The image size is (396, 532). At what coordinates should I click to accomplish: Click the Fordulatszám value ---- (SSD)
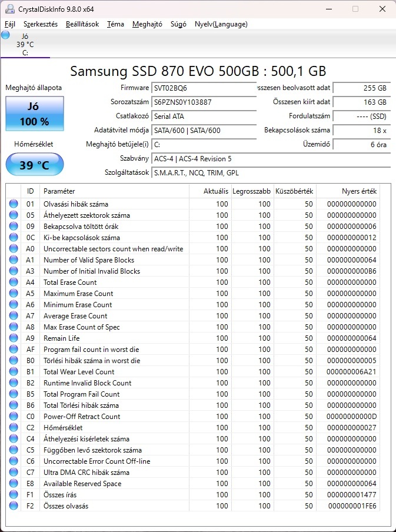(x=362, y=117)
